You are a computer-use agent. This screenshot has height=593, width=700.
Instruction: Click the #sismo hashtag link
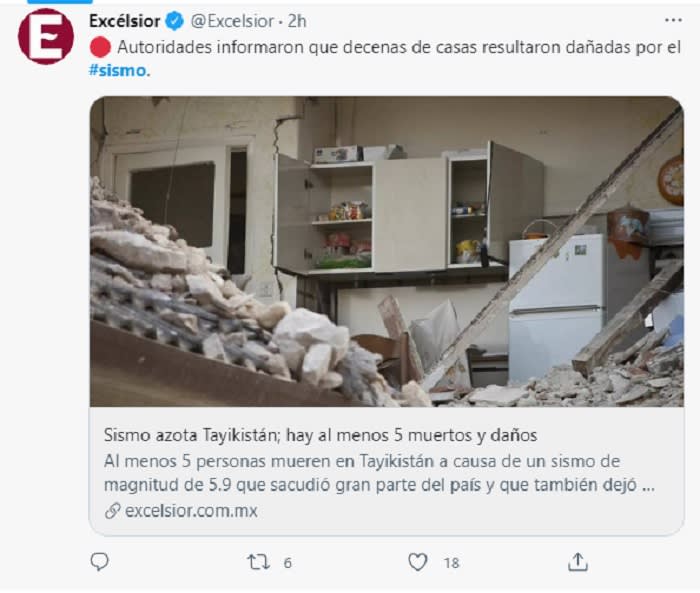[x=118, y=71]
